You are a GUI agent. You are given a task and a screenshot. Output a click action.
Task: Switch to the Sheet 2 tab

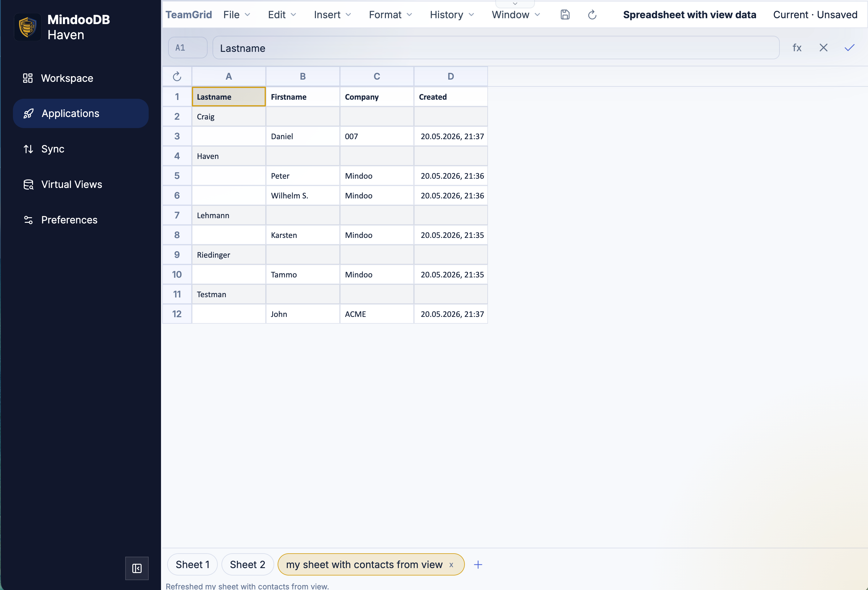pyautogui.click(x=247, y=564)
